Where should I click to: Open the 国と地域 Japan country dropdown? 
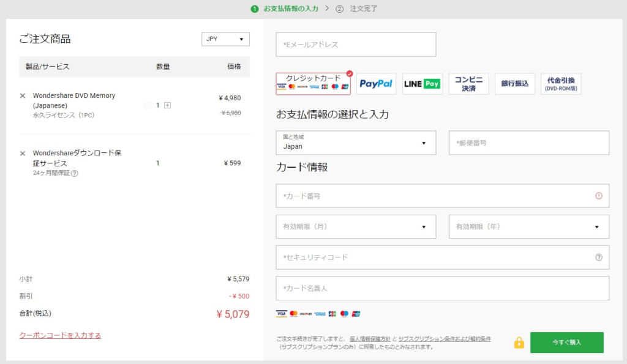point(356,143)
